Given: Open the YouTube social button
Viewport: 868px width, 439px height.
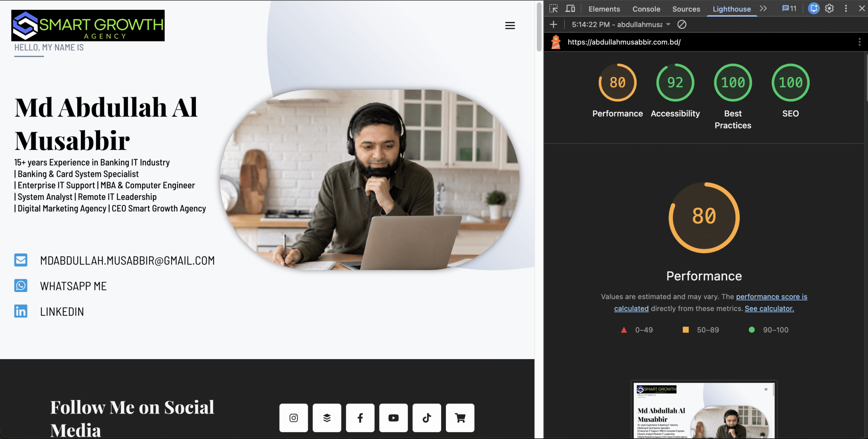Looking at the screenshot, I should [393, 418].
